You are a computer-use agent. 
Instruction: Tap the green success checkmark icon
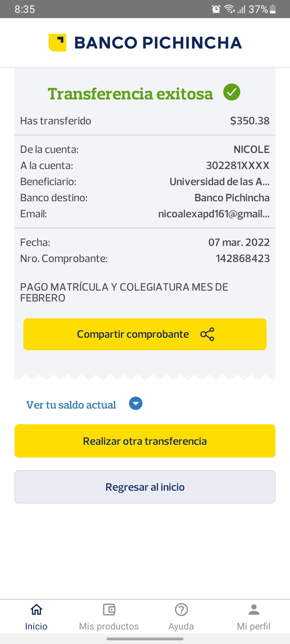pyautogui.click(x=232, y=93)
